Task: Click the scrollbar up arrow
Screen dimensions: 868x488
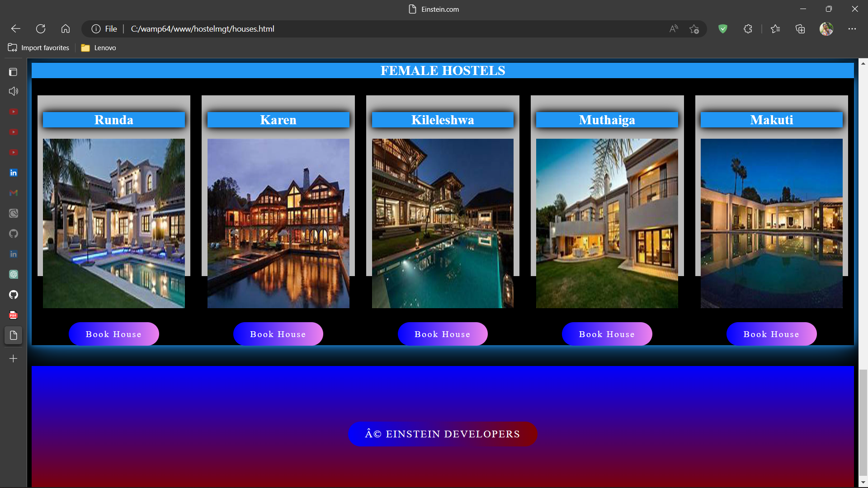Action: [863, 63]
